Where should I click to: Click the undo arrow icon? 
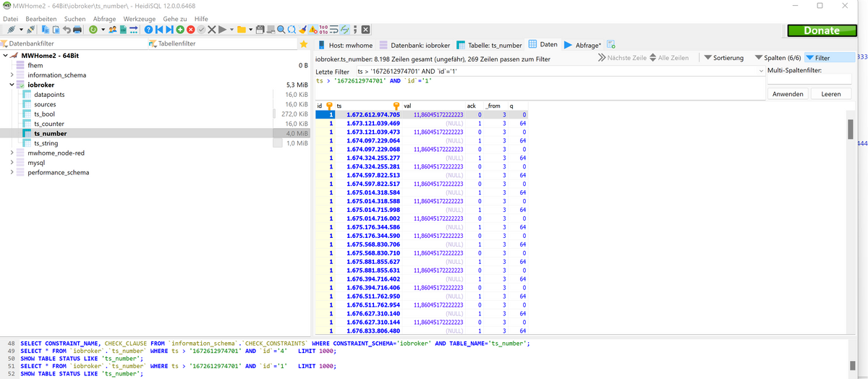[x=67, y=30]
